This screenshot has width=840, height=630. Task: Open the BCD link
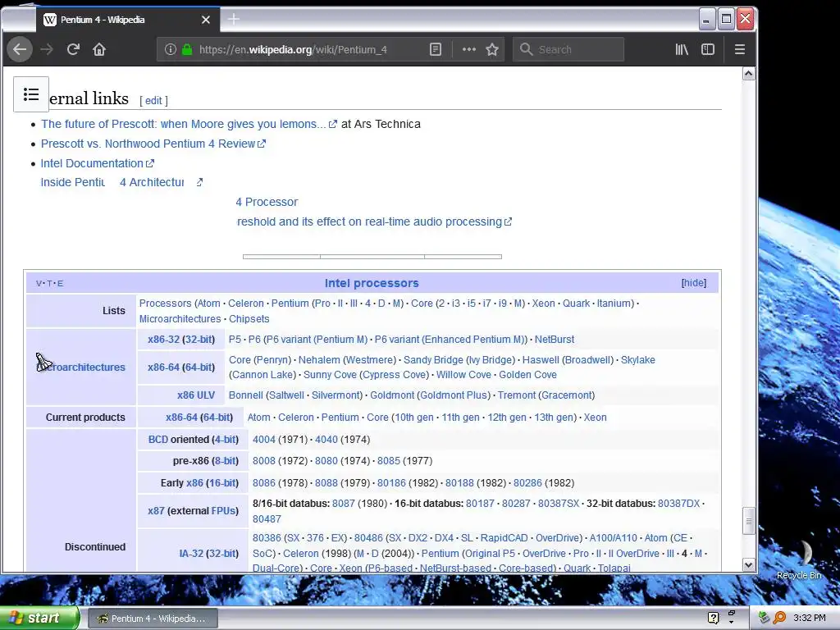point(158,440)
